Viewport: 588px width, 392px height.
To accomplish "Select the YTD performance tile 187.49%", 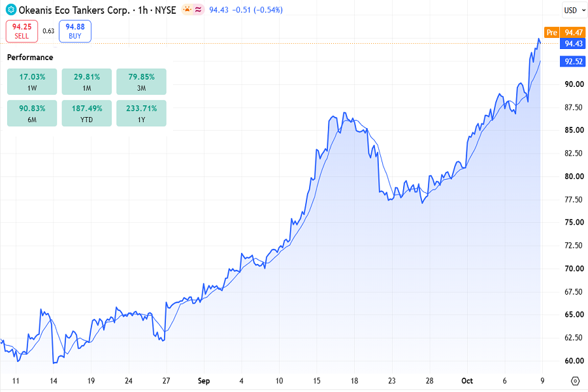I will (x=87, y=113).
